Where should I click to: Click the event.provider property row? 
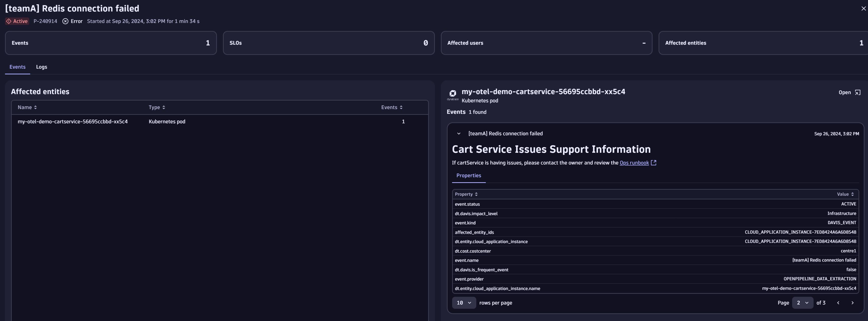655,279
